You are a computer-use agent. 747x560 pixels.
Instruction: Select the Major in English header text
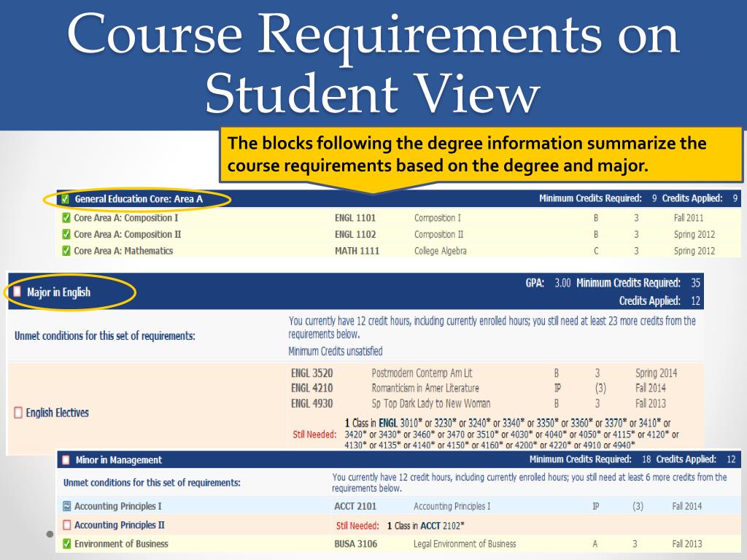[x=58, y=292]
